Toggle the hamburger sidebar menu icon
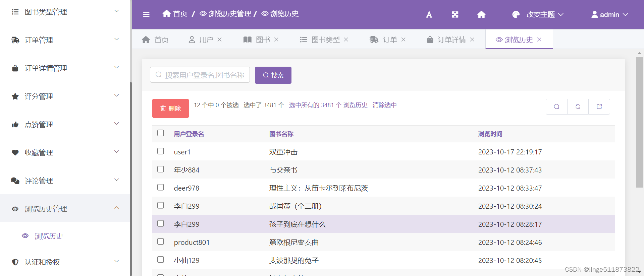This screenshot has height=276, width=644. tap(146, 14)
